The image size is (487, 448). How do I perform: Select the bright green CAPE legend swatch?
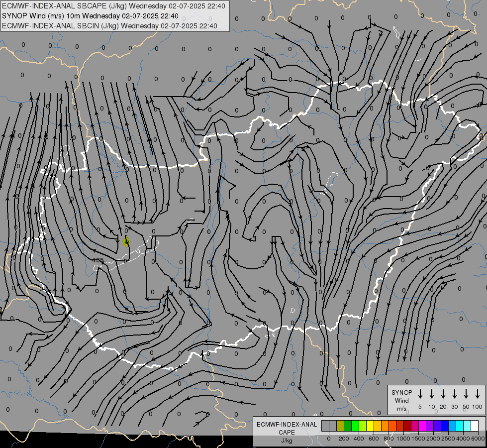point(355,426)
